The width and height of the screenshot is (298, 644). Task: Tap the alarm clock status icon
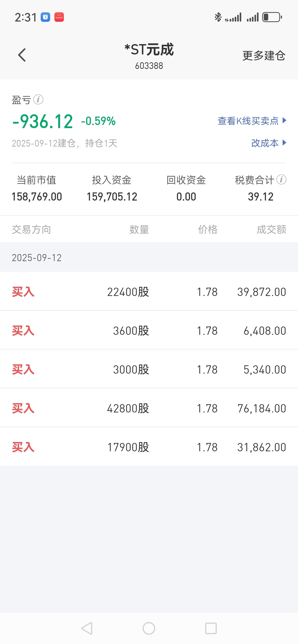point(45,17)
